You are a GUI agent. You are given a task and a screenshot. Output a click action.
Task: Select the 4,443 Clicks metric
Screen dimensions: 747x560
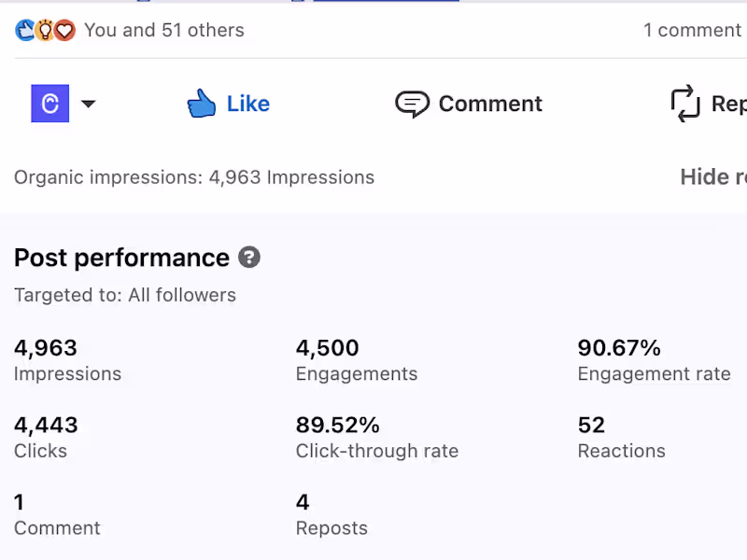(x=46, y=438)
